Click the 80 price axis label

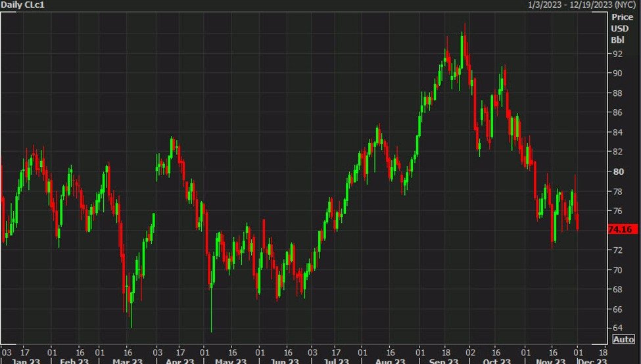(618, 171)
